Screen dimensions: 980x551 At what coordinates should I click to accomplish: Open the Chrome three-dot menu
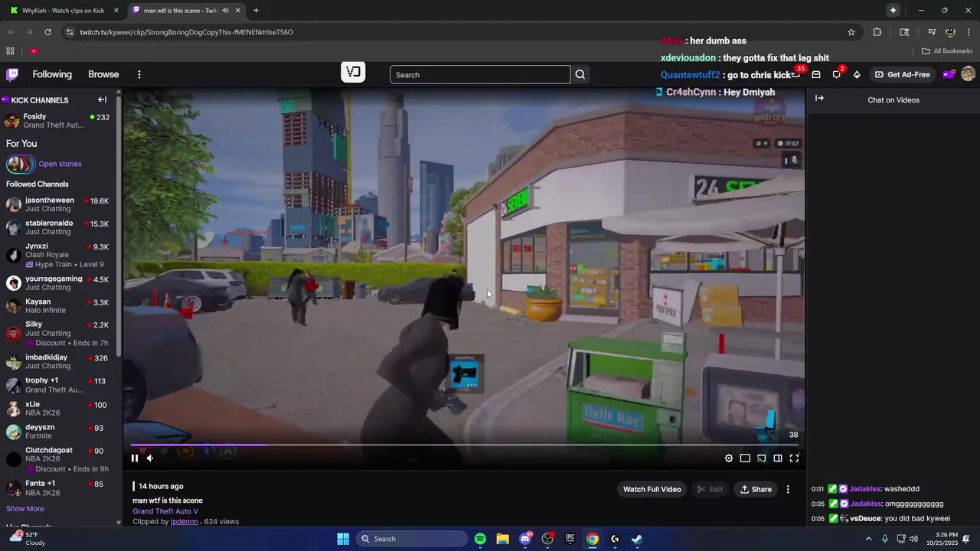(969, 32)
